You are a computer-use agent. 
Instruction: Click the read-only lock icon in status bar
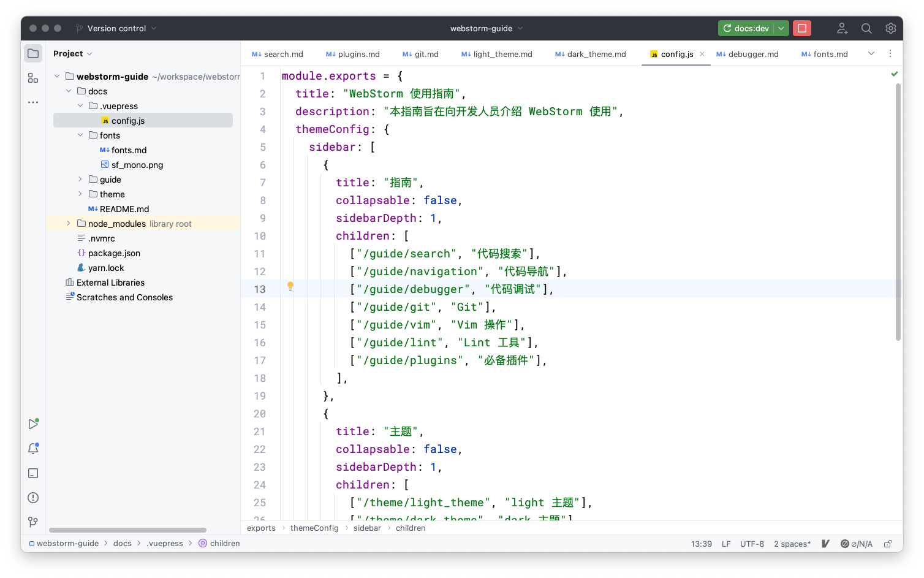tap(888, 544)
